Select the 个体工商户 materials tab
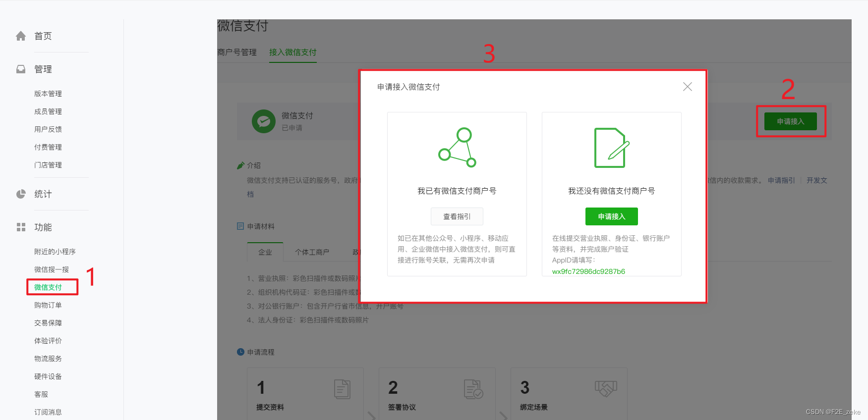The image size is (868, 420). point(312,252)
